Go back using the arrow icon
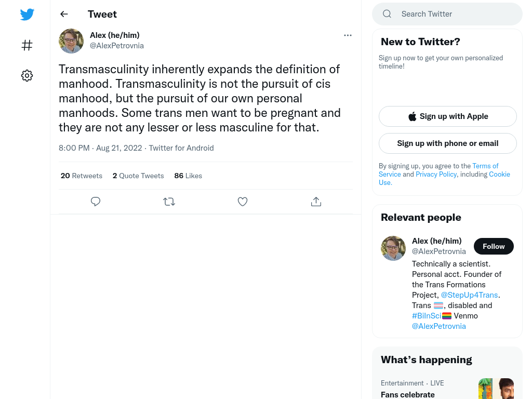 point(64,14)
